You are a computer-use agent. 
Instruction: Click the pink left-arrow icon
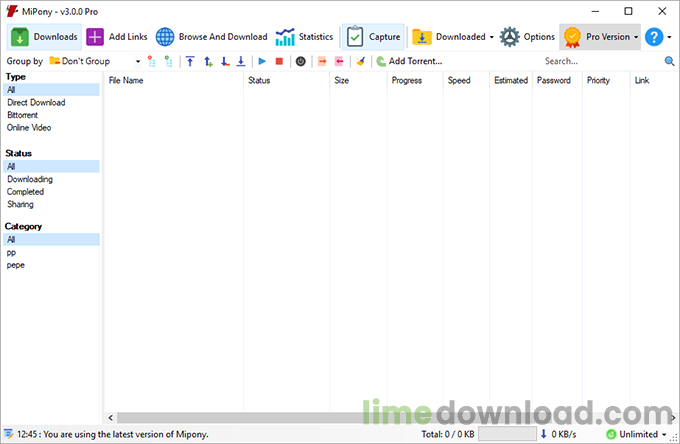339,61
